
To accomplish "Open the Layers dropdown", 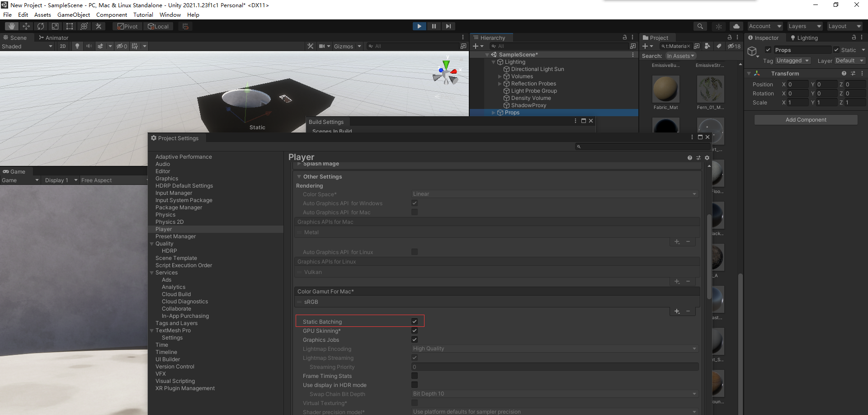I will click(x=805, y=26).
